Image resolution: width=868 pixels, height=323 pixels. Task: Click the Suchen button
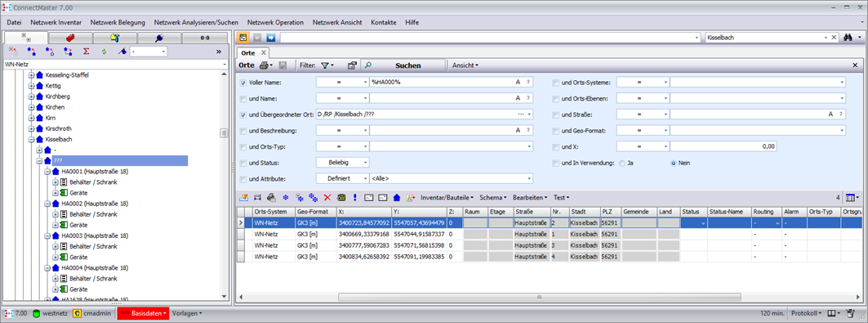point(403,65)
